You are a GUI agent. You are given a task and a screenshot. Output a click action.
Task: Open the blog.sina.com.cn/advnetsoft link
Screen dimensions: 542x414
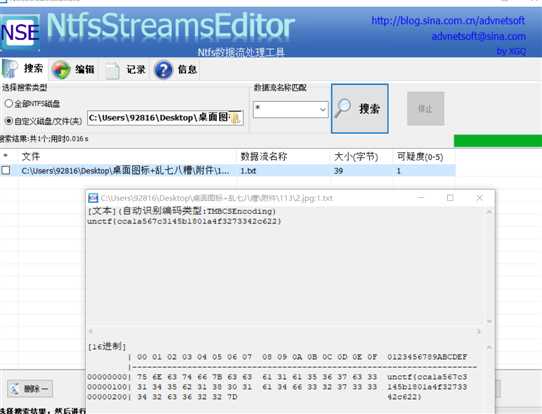448,21
